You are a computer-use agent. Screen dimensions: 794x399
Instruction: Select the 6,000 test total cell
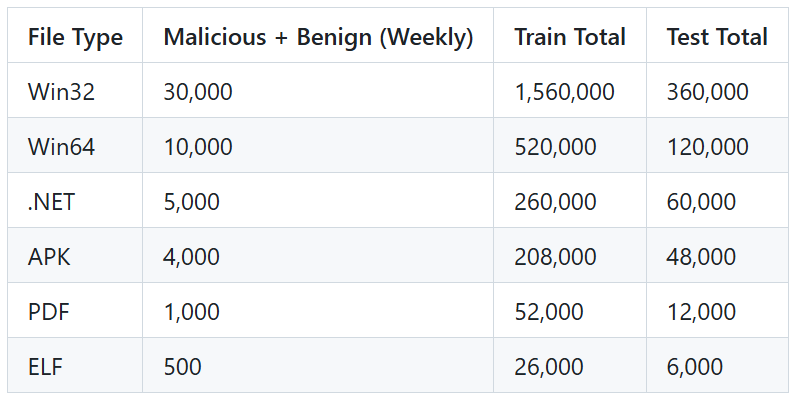[694, 367]
